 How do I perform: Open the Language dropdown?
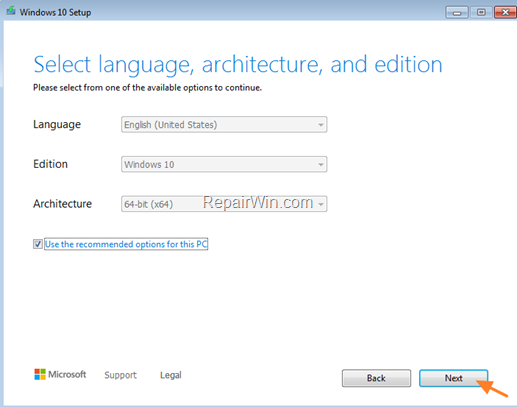(224, 124)
